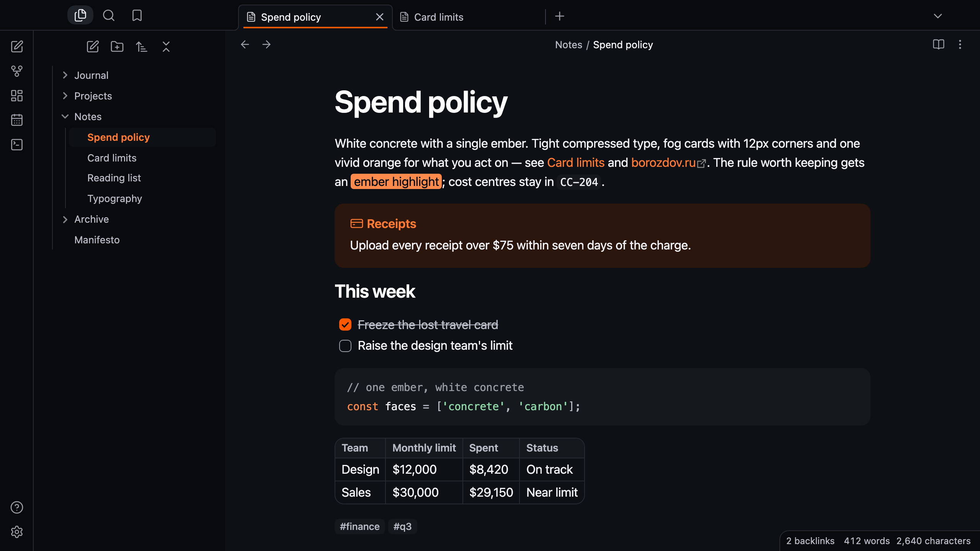Check 'Raise the design team's limit'
Image resolution: width=980 pixels, height=551 pixels.
point(345,346)
